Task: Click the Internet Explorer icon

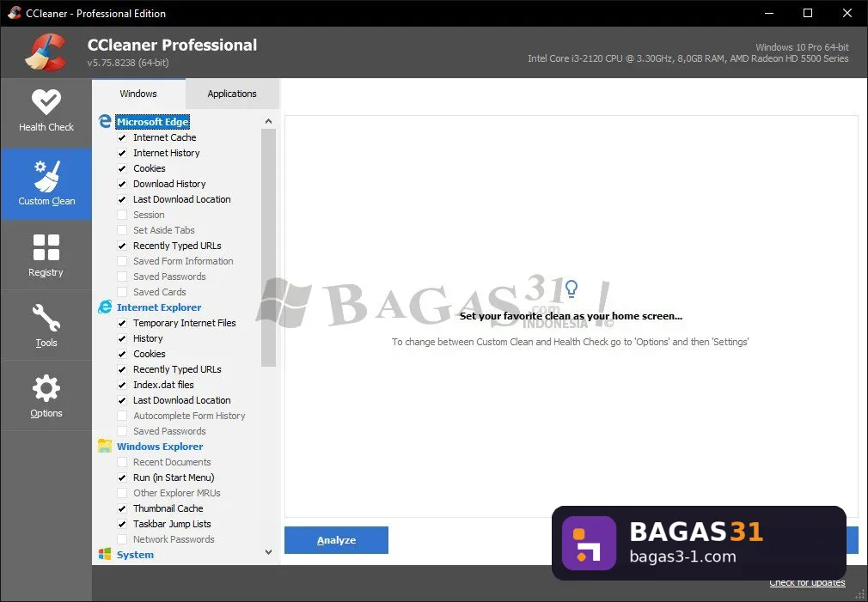Action: tap(105, 307)
